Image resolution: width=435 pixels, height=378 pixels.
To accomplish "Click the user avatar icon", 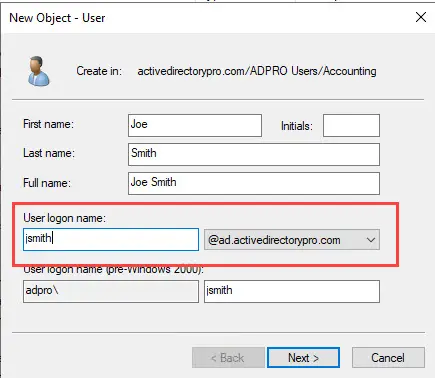I will click(x=38, y=71).
